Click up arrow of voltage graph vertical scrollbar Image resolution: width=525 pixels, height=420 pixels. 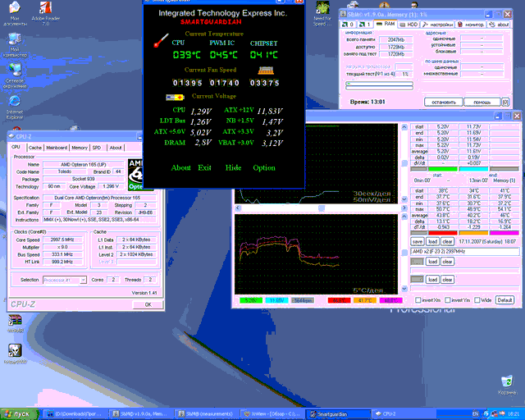404,127
